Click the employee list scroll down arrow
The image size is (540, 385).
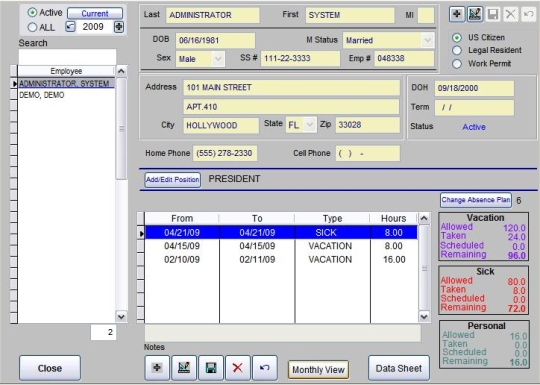pyautogui.click(x=121, y=316)
